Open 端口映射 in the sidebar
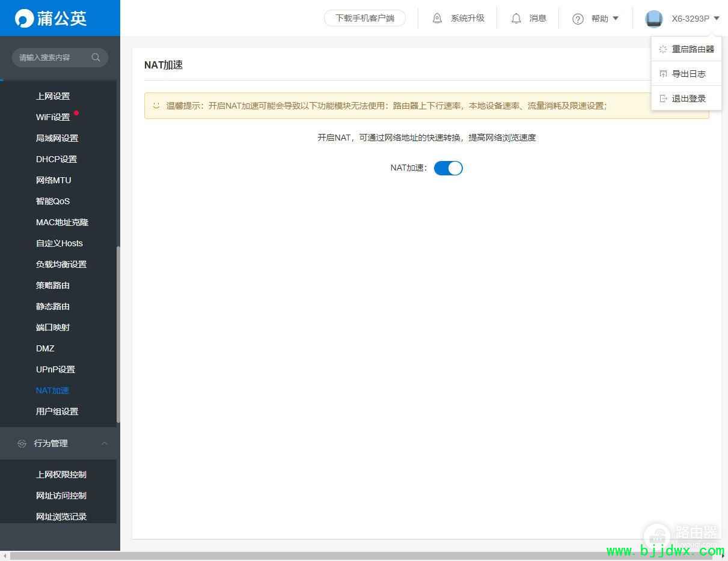Screen dimensions: 728x561 click(x=53, y=327)
